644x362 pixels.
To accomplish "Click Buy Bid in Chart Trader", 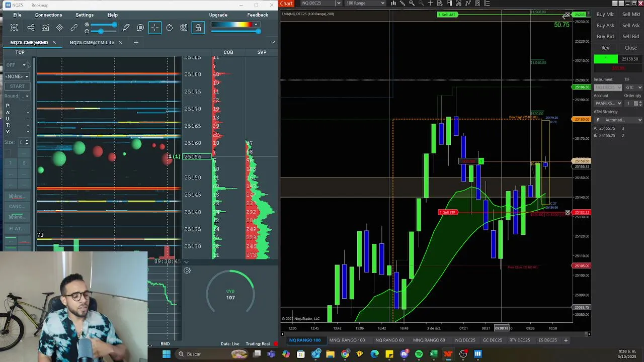I will click(605, 37).
